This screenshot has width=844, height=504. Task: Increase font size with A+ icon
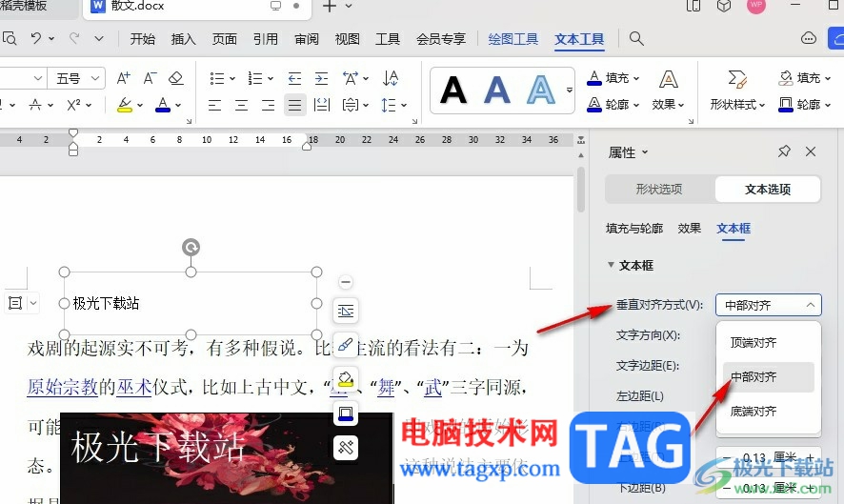pyautogui.click(x=123, y=79)
